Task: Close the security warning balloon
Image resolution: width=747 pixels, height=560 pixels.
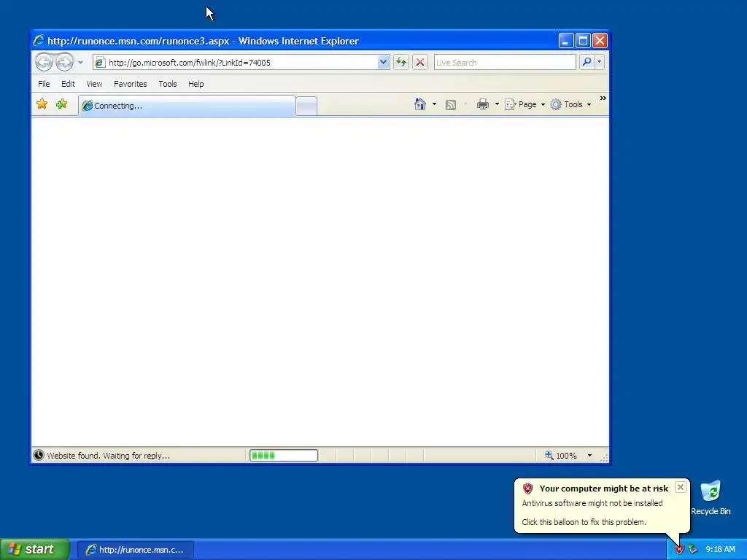Action: (681, 487)
